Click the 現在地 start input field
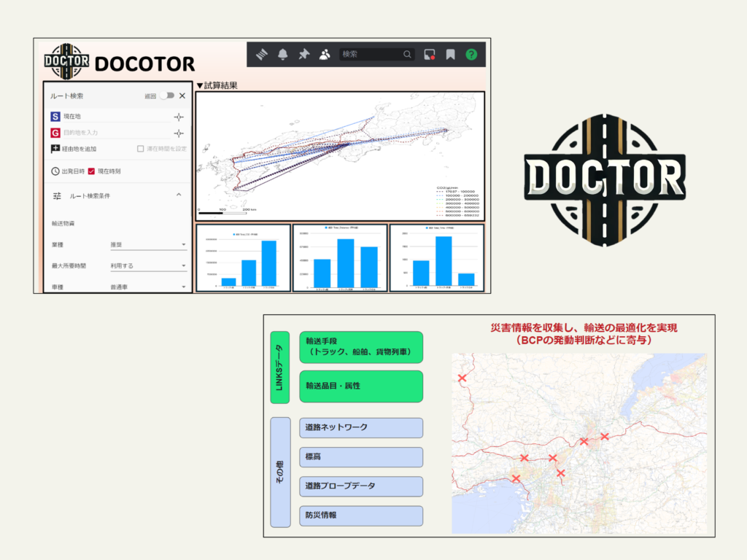747x560 pixels. pos(117,117)
